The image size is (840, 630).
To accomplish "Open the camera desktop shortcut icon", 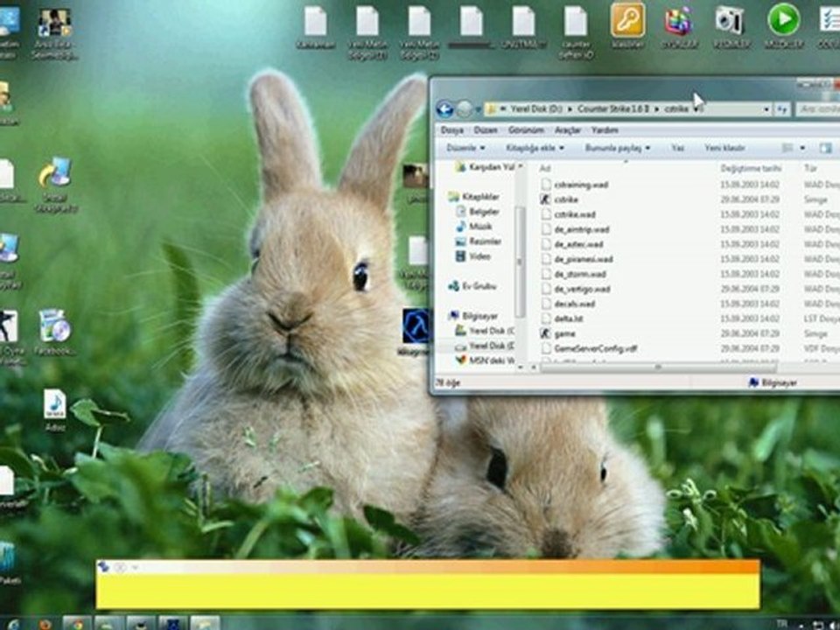I will [729, 20].
